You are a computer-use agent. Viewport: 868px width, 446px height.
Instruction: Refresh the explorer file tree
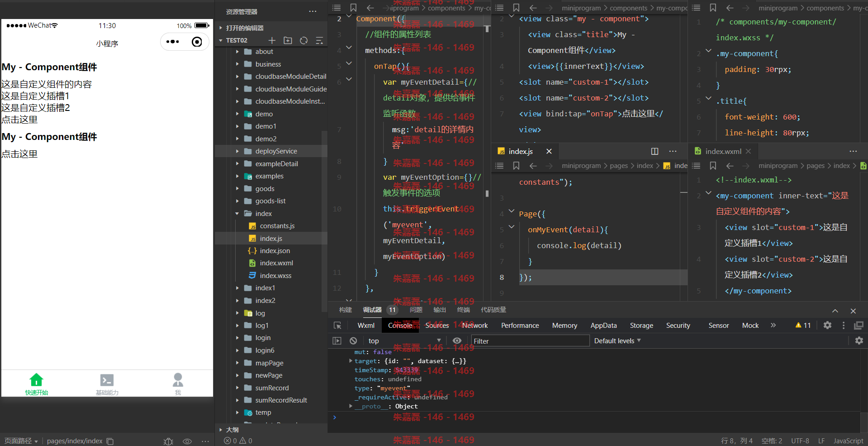tap(304, 40)
